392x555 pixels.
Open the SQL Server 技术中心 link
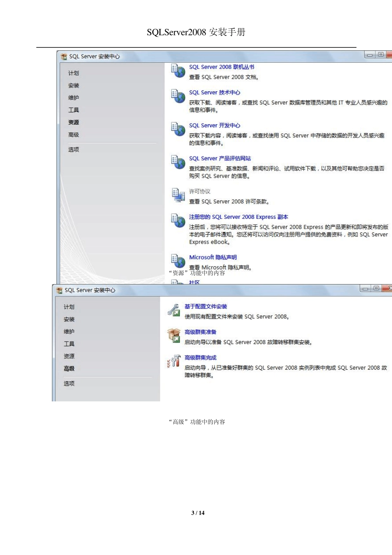(215, 92)
